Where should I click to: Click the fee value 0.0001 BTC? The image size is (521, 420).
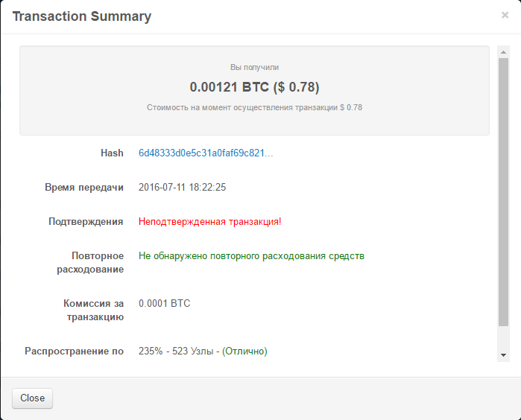point(164,303)
